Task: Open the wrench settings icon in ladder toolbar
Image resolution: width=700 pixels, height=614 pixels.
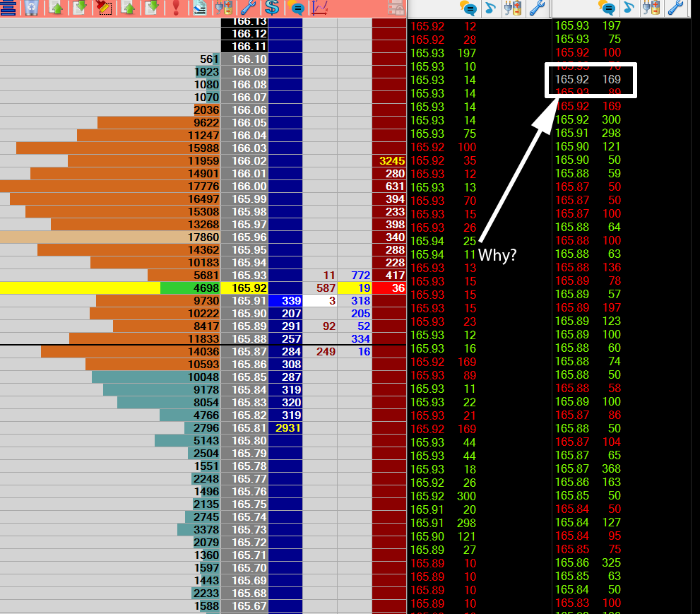Action: pyautogui.click(x=248, y=8)
